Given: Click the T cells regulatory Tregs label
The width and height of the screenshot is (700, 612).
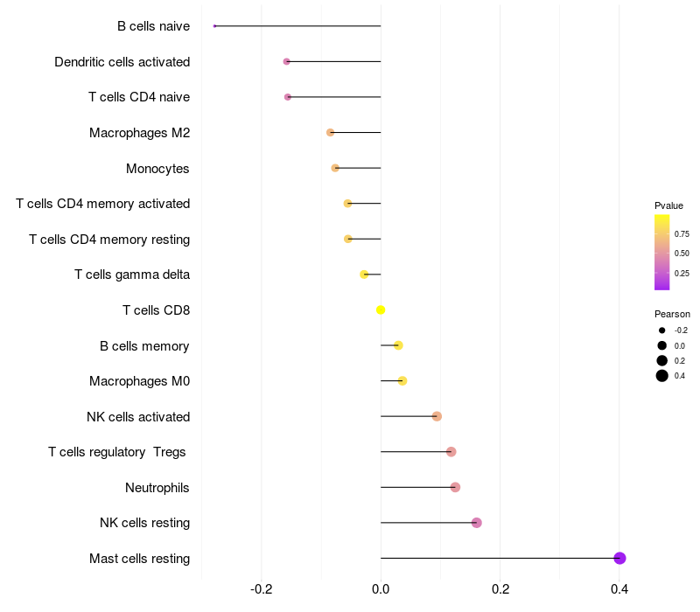Looking at the screenshot, I should [x=117, y=452].
